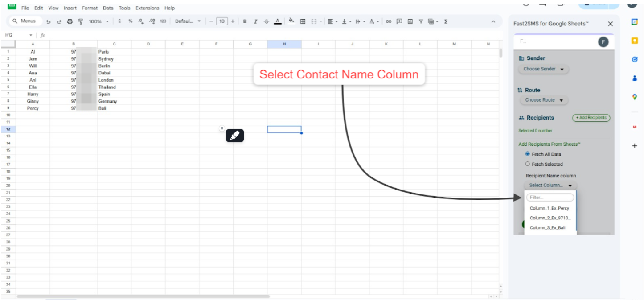Choose Column_1_Ex_Percy from the list

point(549,208)
